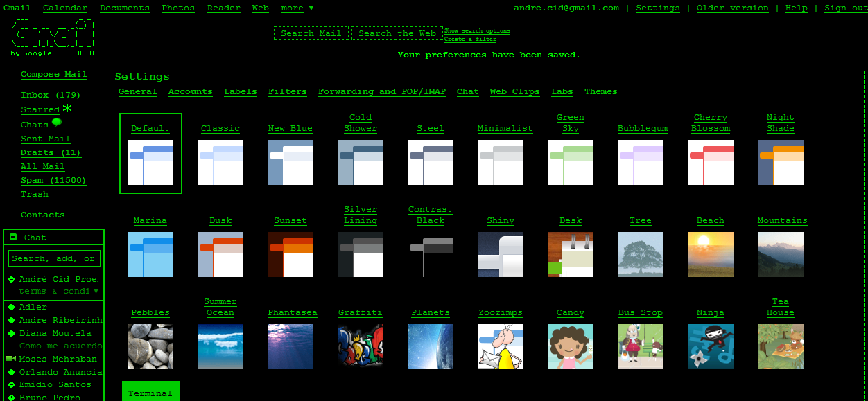Open the Inbox (179) folder
Image resolution: width=868 pixels, height=401 pixels.
(51, 96)
